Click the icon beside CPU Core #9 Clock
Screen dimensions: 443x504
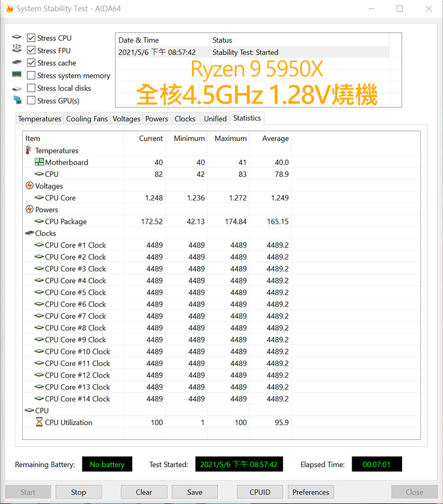[39, 340]
